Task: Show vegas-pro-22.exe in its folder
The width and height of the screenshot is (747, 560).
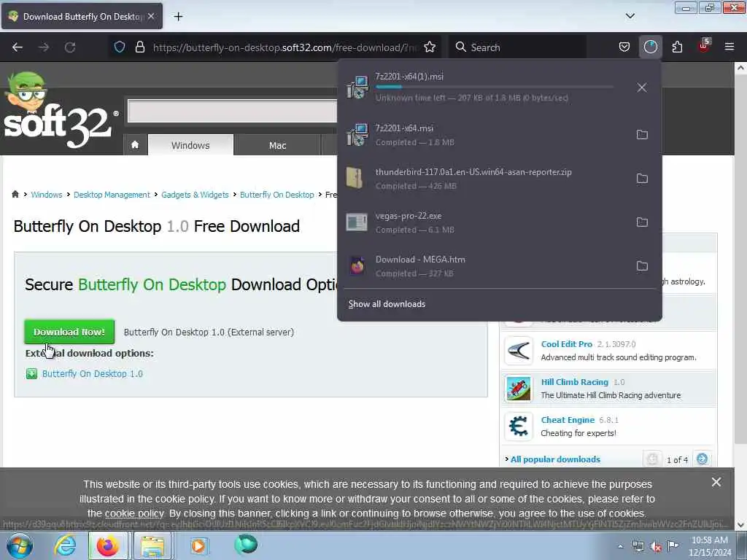Action: click(x=642, y=222)
